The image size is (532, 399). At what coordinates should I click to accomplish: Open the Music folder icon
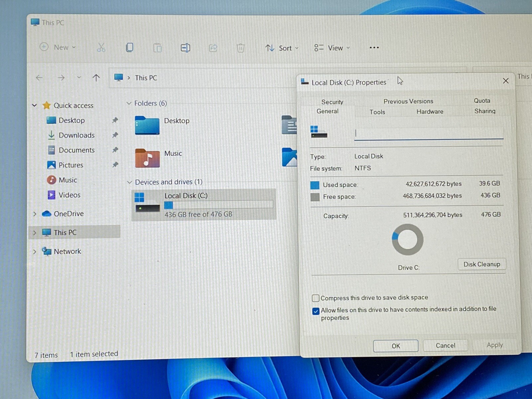coord(147,158)
